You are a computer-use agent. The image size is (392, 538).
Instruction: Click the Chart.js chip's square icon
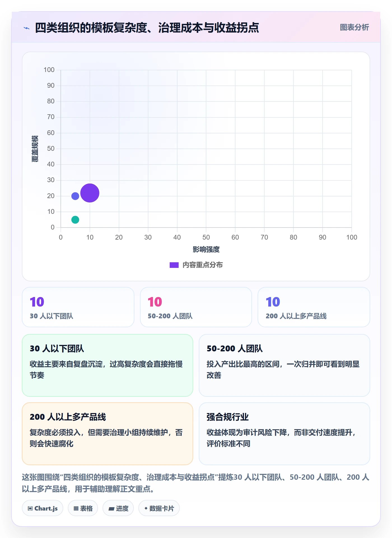coord(30,509)
